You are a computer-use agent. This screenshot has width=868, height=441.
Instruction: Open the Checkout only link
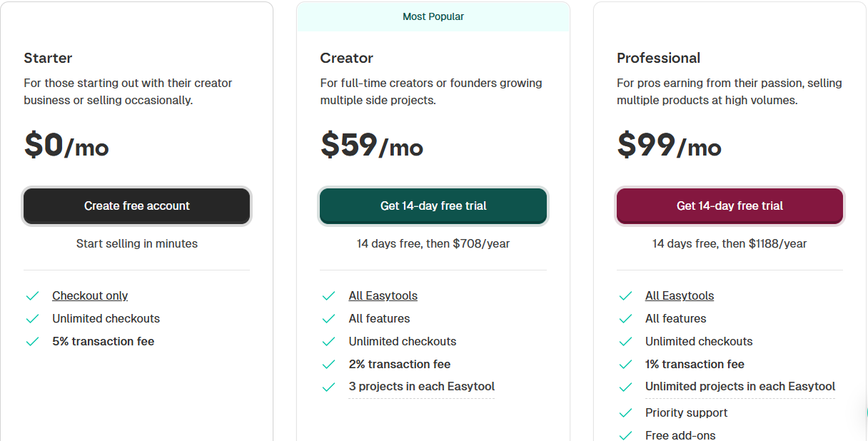tap(90, 295)
